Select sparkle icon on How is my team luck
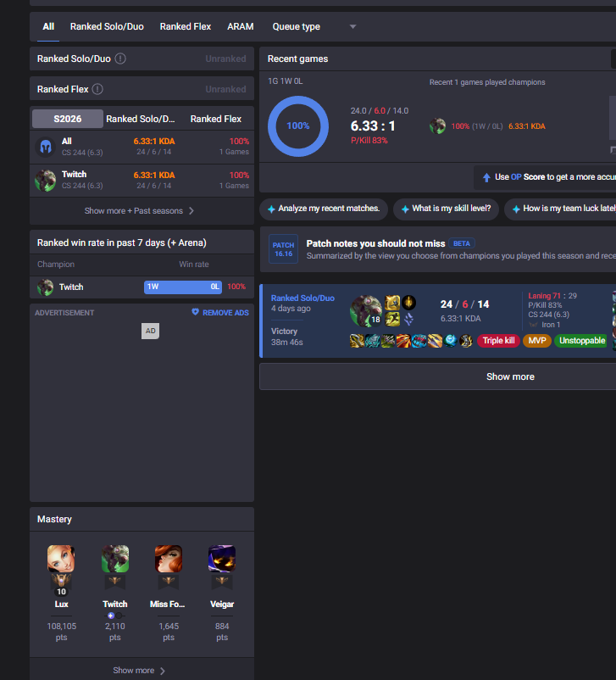The height and width of the screenshot is (680, 616). (516, 209)
